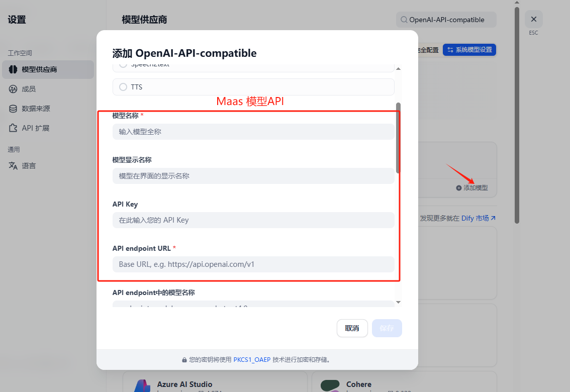
Task: Click the dialog scrollbar down arrow
Action: (399, 302)
